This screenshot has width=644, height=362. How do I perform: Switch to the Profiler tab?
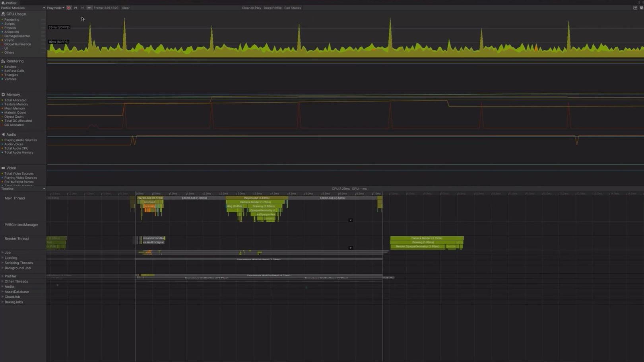click(x=10, y=2)
